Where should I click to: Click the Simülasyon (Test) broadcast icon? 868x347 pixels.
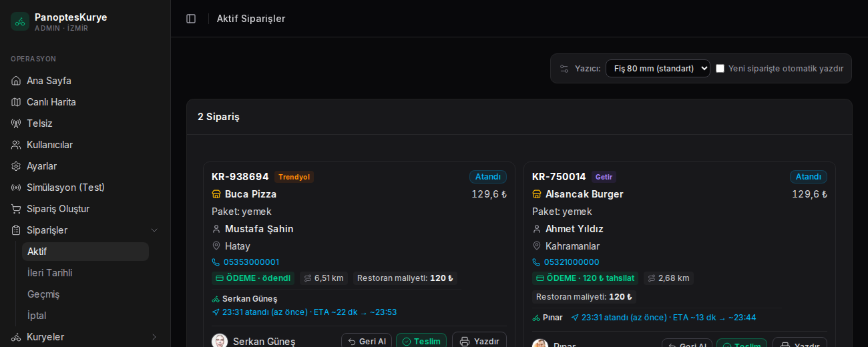16,188
